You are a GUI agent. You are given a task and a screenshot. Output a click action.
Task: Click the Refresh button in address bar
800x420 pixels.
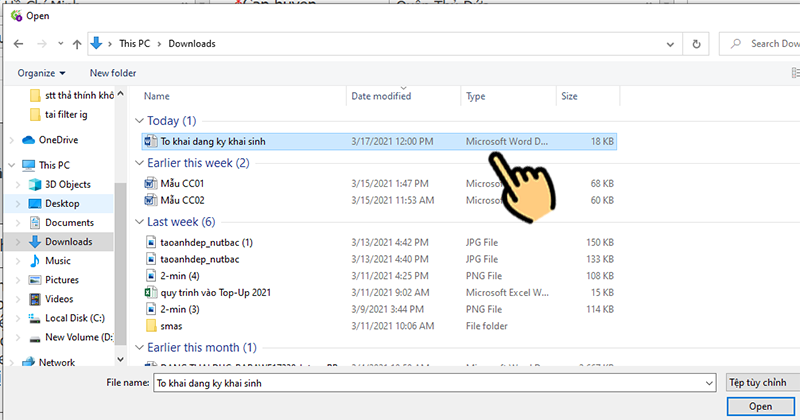tap(698, 43)
